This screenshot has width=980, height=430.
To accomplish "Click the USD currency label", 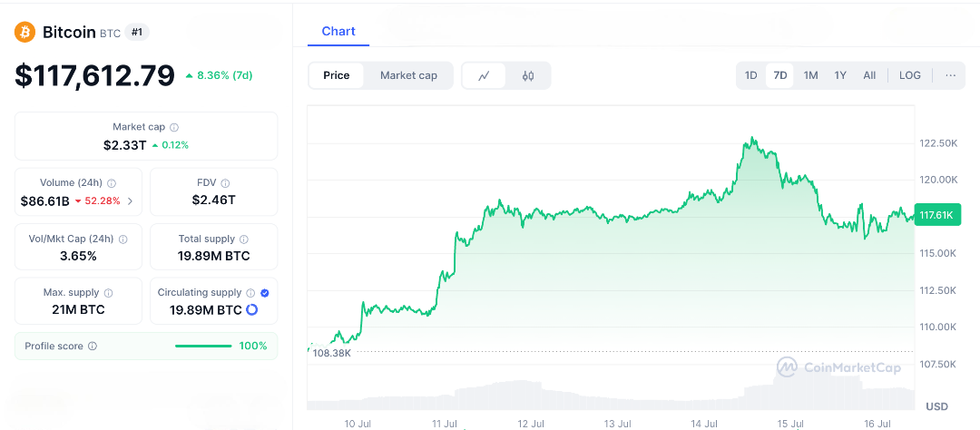I will (936, 406).
